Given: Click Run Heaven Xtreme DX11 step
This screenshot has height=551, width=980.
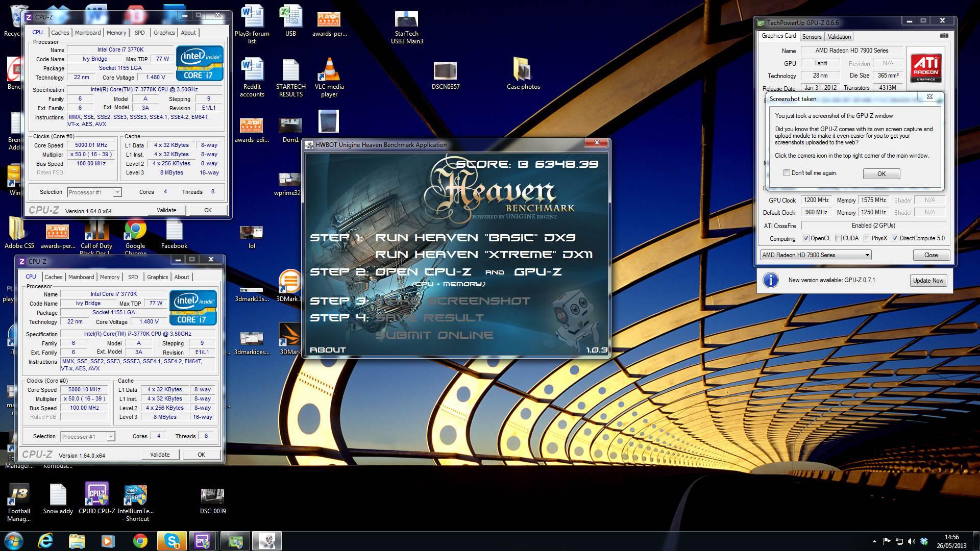Looking at the screenshot, I should [484, 254].
